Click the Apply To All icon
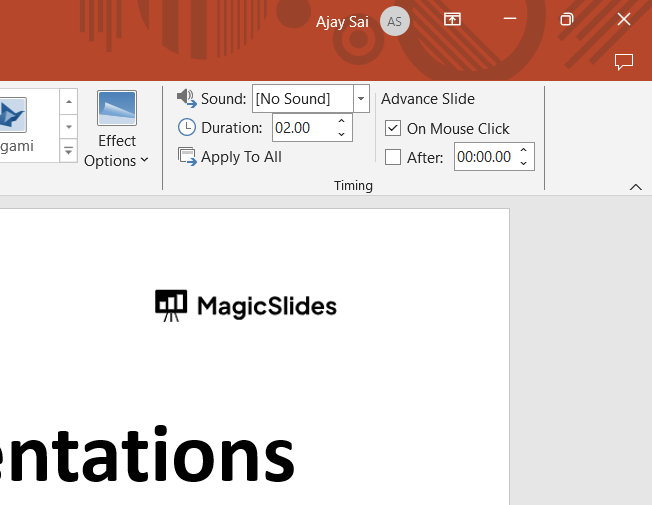 coord(187,156)
